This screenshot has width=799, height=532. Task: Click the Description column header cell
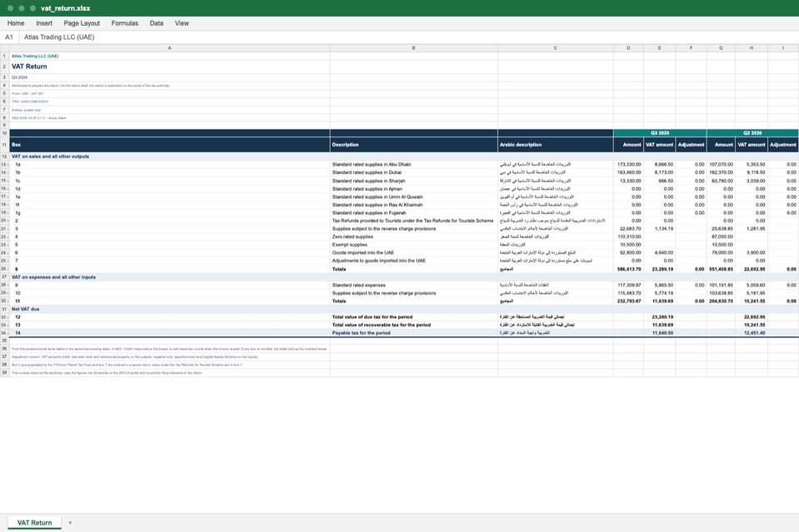point(413,145)
